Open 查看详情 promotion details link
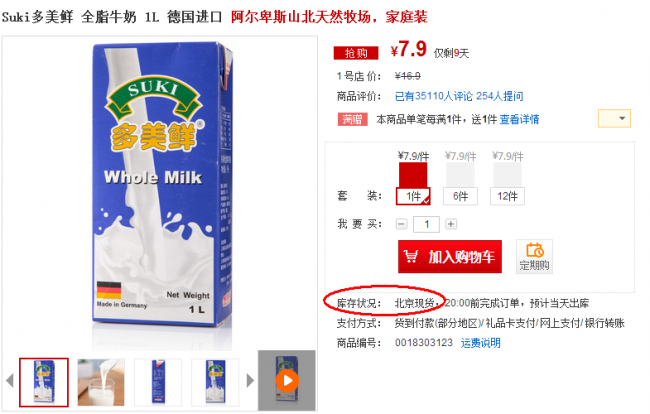 pos(519,119)
